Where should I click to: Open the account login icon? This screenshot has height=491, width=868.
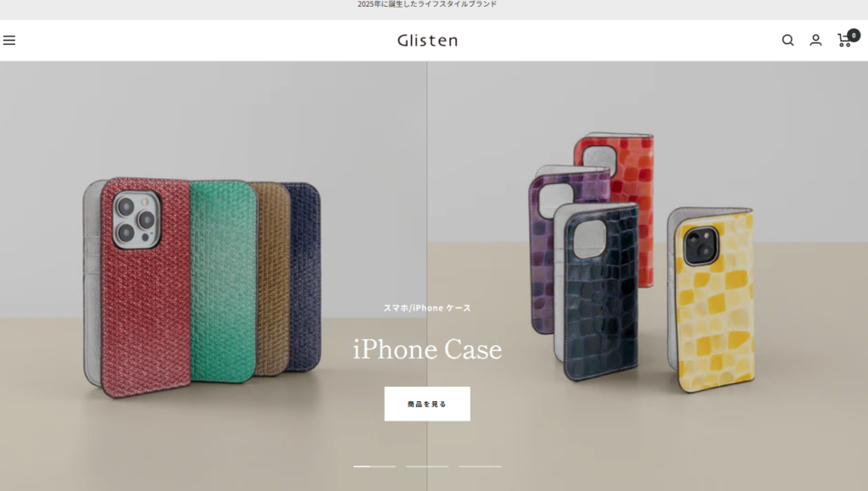point(815,41)
